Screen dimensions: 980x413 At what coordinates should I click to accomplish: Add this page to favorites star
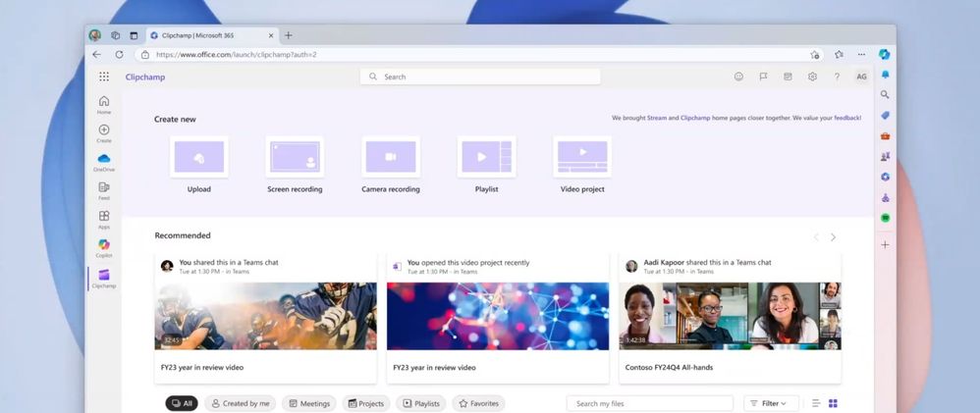click(x=814, y=54)
